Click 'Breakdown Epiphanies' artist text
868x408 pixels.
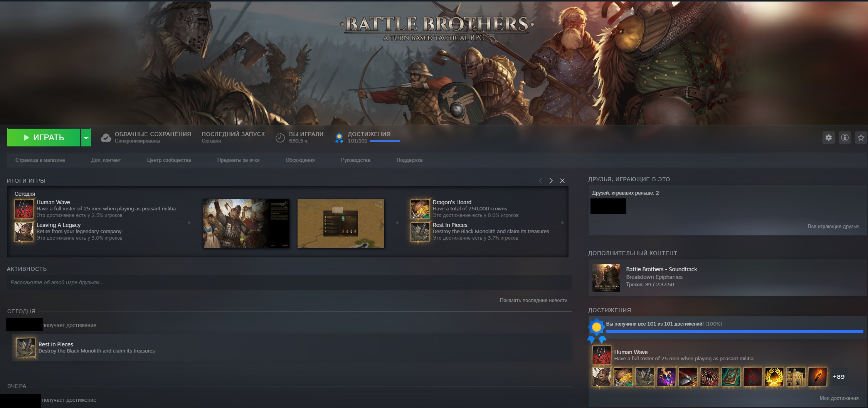(654, 277)
